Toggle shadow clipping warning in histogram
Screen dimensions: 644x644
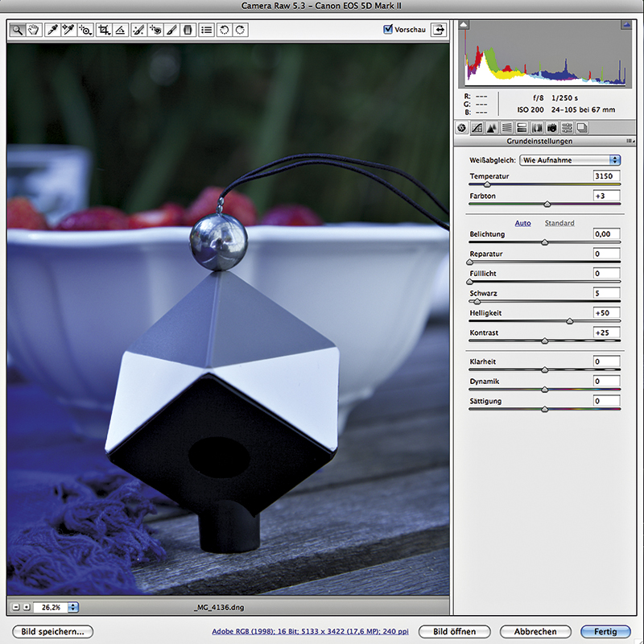pos(464,27)
